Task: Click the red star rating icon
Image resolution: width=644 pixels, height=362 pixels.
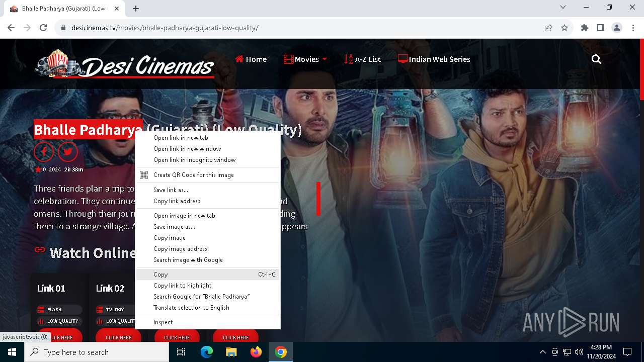Action: [x=38, y=169]
